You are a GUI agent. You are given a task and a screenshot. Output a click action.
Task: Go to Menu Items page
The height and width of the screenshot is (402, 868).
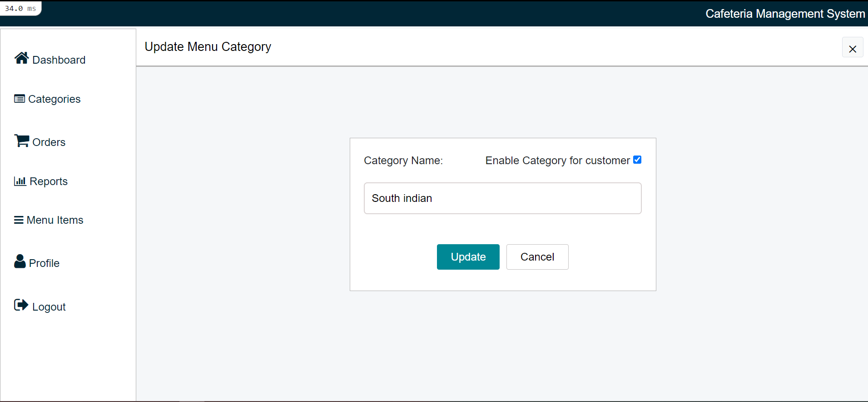point(55,220)
